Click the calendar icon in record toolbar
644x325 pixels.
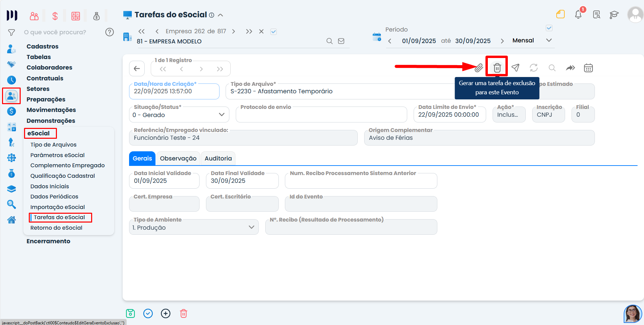588,68
